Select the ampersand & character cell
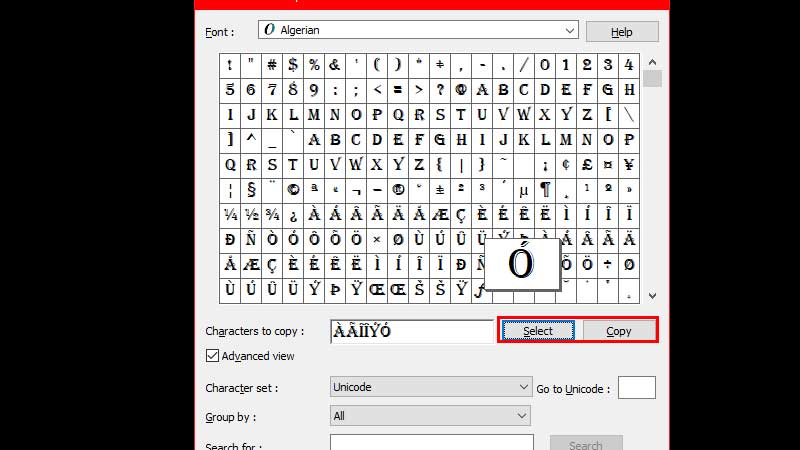 pos(335,65)
